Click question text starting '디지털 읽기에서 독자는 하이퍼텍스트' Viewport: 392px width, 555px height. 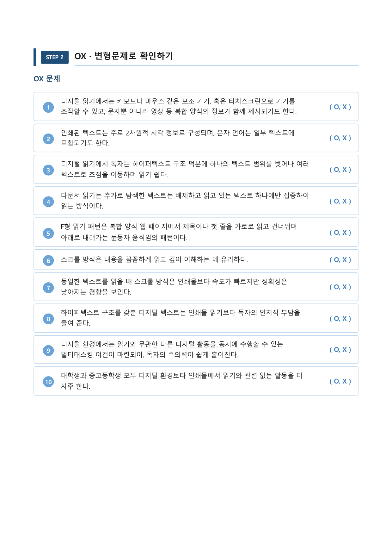pos(185,169)
